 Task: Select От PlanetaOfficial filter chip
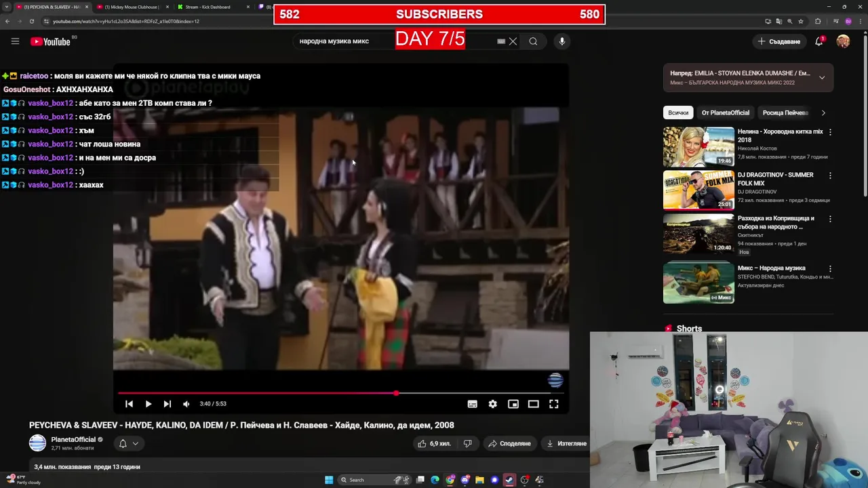click(726, 113)
